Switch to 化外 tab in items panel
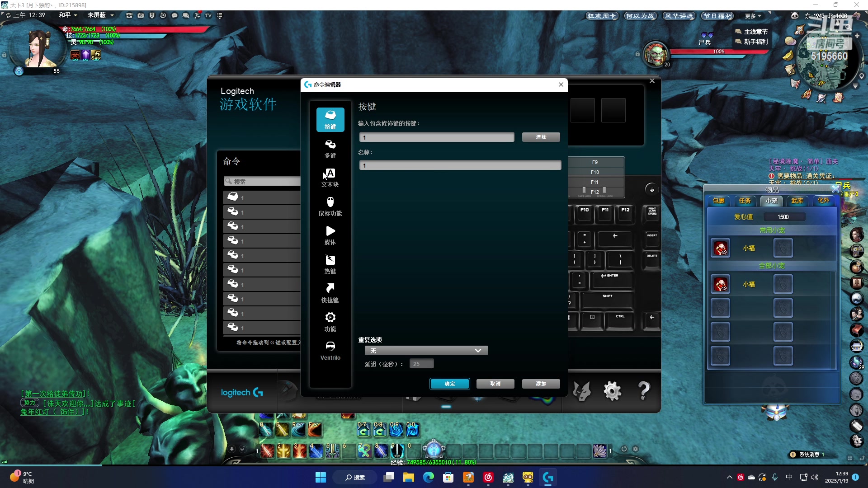 824,201
